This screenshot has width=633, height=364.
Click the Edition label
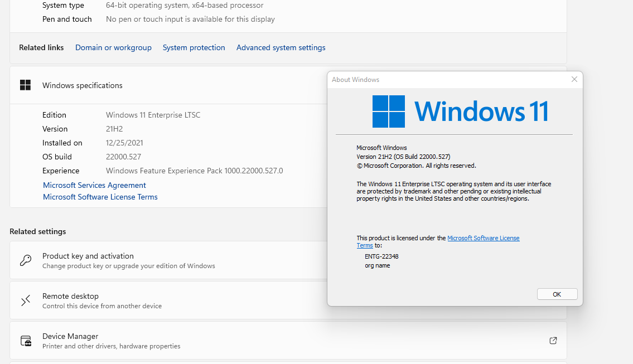pos(54,115)
